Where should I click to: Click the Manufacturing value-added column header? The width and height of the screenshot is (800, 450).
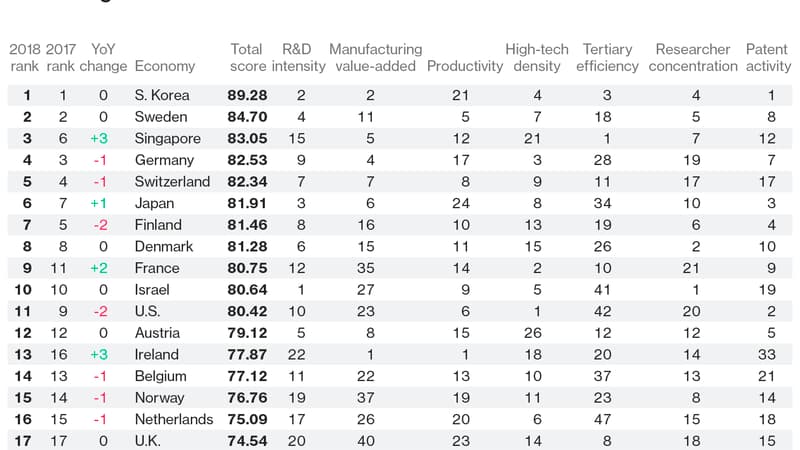pos(375,58)
